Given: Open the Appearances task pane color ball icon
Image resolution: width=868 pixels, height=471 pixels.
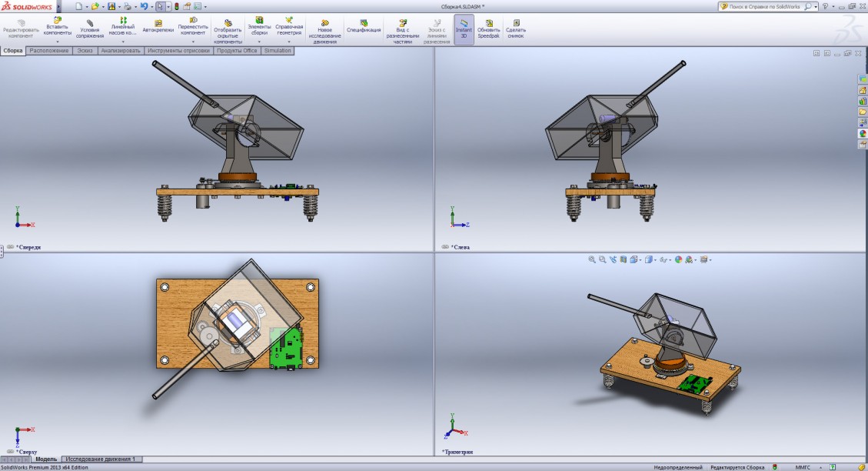Looking at the screenshot, I should 863,134.
